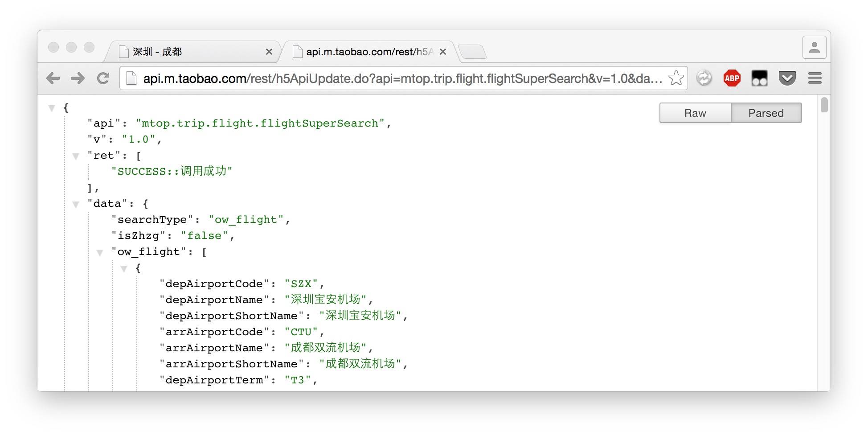Screen dimensions: 868x436
Task: Open the Adblock Plus (ABP) extension
Action: pyautogui.click(x=732, y=78)
